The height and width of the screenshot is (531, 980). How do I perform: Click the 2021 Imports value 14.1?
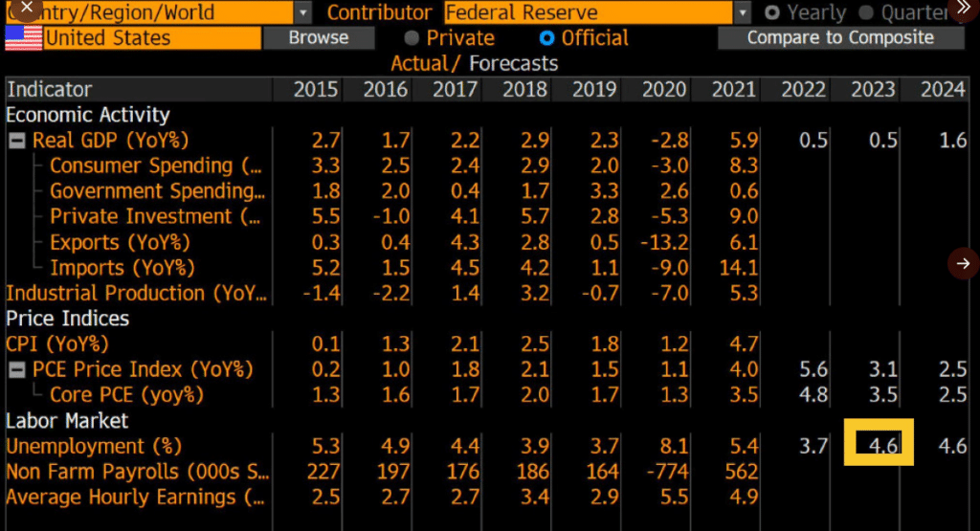point(739,268)
